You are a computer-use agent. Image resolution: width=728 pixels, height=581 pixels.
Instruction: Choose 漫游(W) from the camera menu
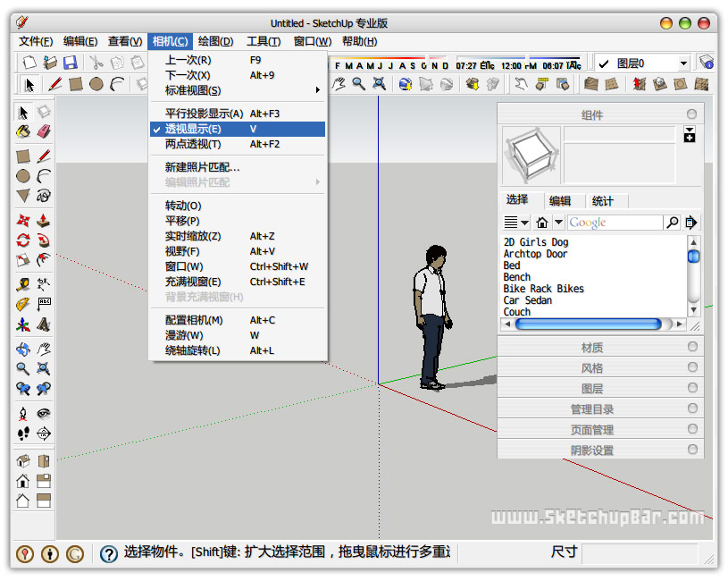point(238,335)
